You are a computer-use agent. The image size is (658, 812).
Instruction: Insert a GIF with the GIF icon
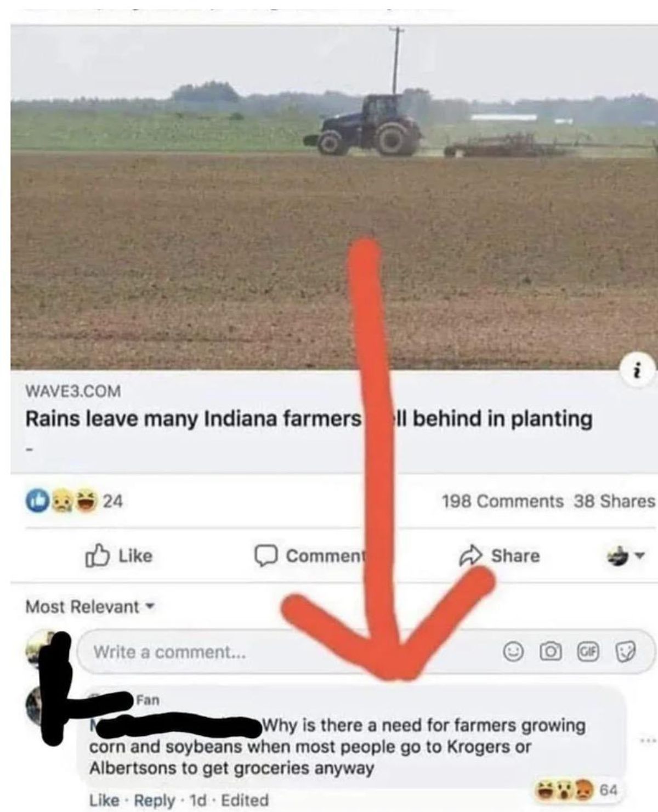click(588, 652)
